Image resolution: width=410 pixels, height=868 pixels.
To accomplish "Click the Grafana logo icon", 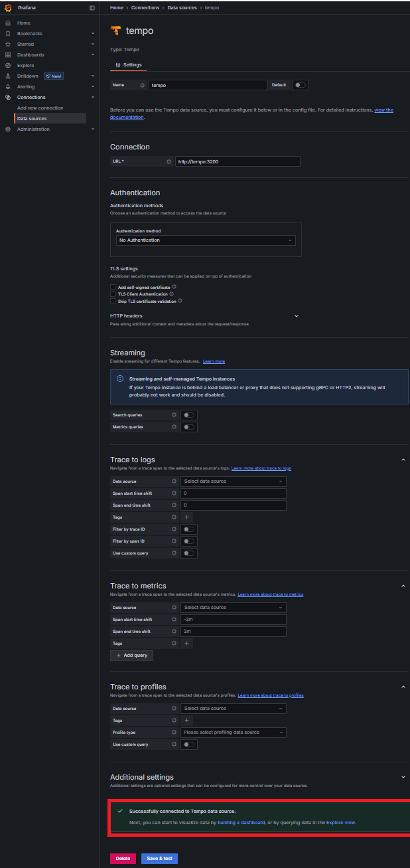I will point(8,7).
